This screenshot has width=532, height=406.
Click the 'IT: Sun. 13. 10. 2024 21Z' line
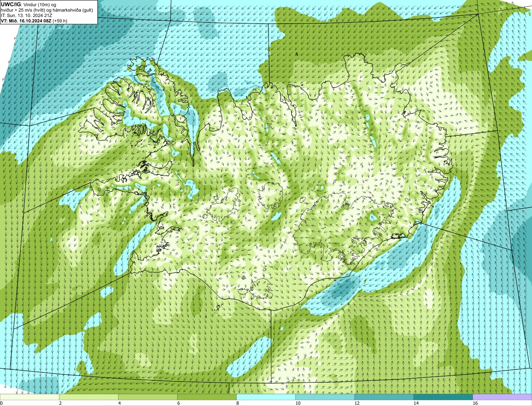coord(26,15)
